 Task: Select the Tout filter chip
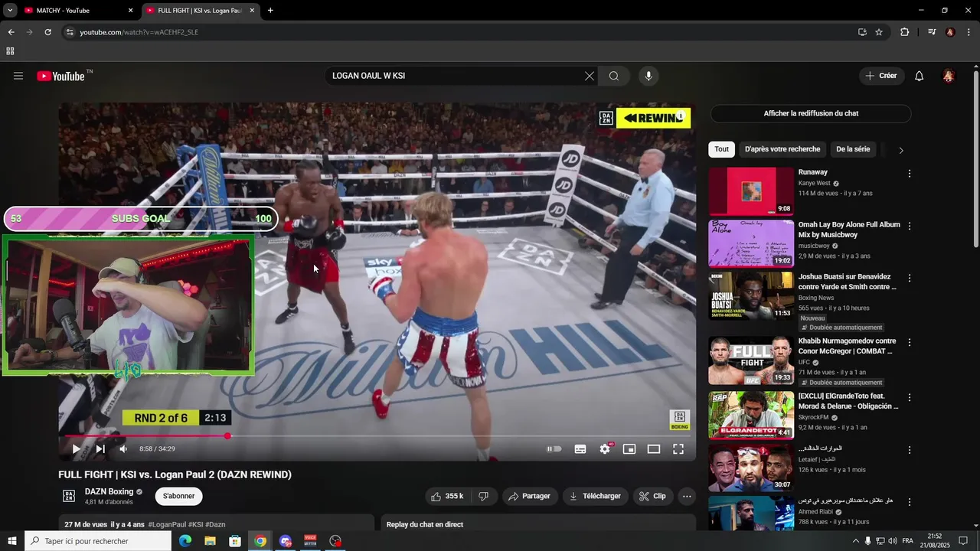[x=721, y=149]
